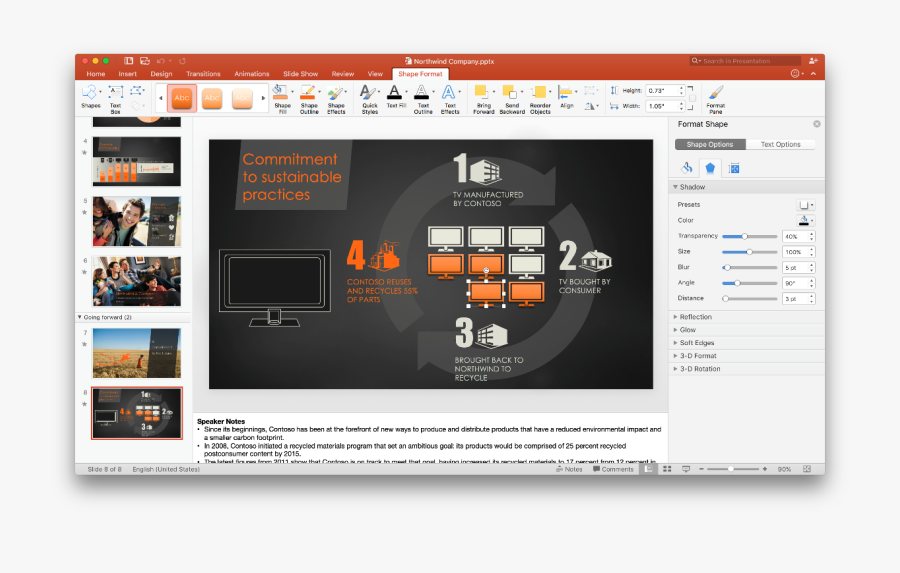The image size is (900, 573).
Task: Open the Shapes gallery icon
Action: click(90, 92)
